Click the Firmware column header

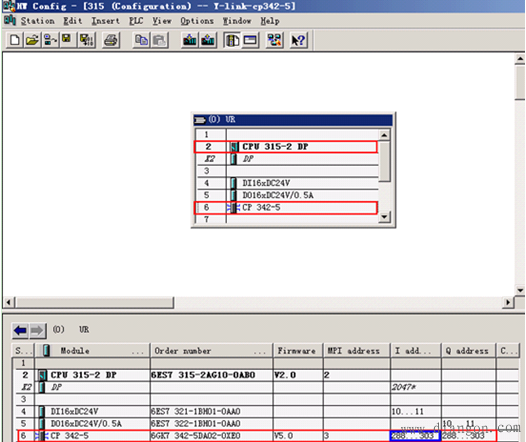pyautogui.click(x=298, y=351)
